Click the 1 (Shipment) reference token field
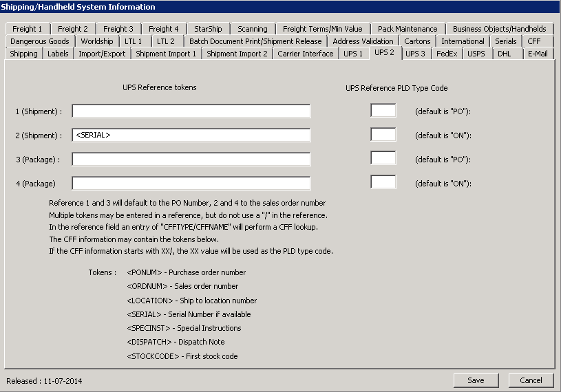The height and width of the screenshot is (392, 561). click(191, 111)
